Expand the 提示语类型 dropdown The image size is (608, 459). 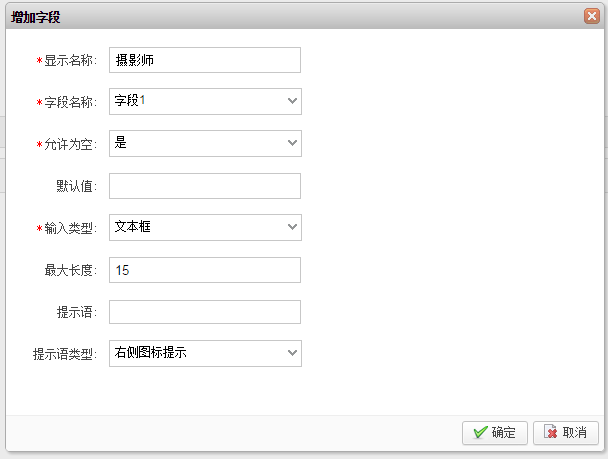(x=204, y=353)
